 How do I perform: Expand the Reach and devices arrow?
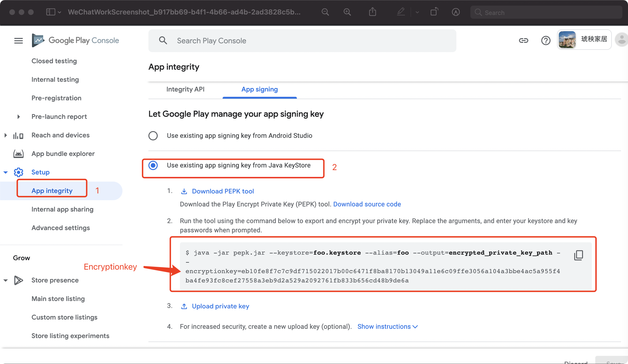point(5,136)
